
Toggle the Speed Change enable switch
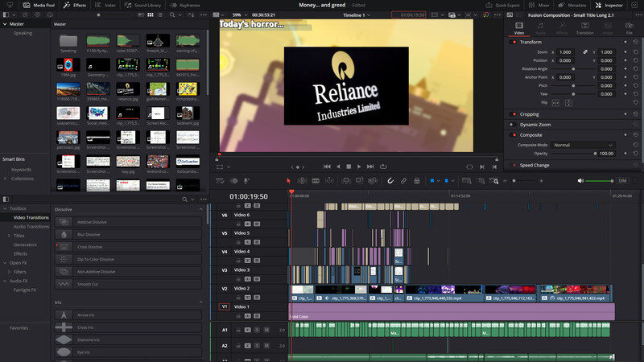pyautogui.click(x=513, y=165)
